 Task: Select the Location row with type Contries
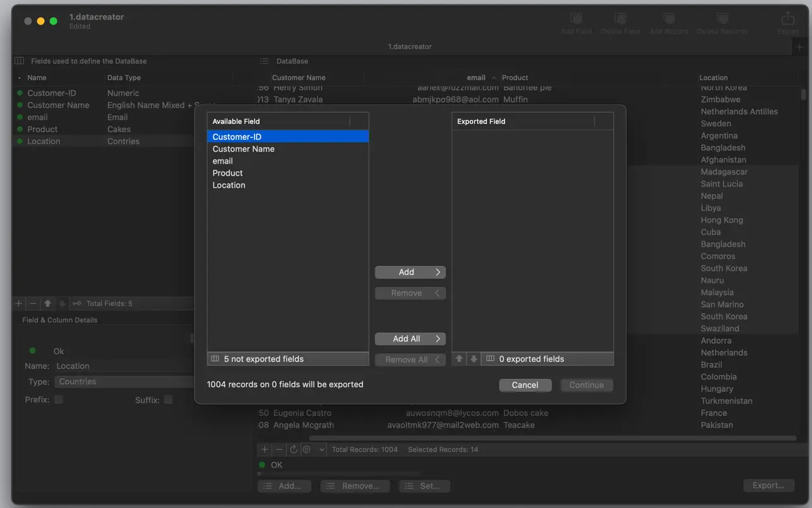click(x=105, y=142)
